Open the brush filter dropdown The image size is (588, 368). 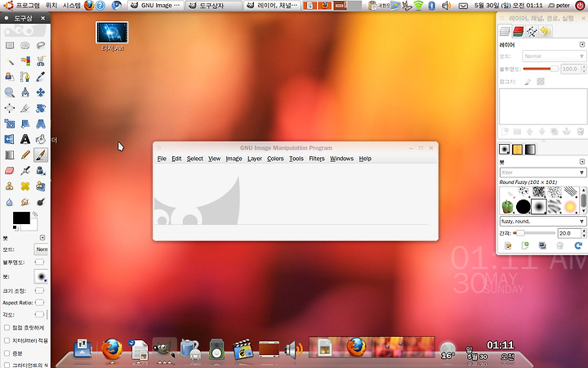(542, 173)
